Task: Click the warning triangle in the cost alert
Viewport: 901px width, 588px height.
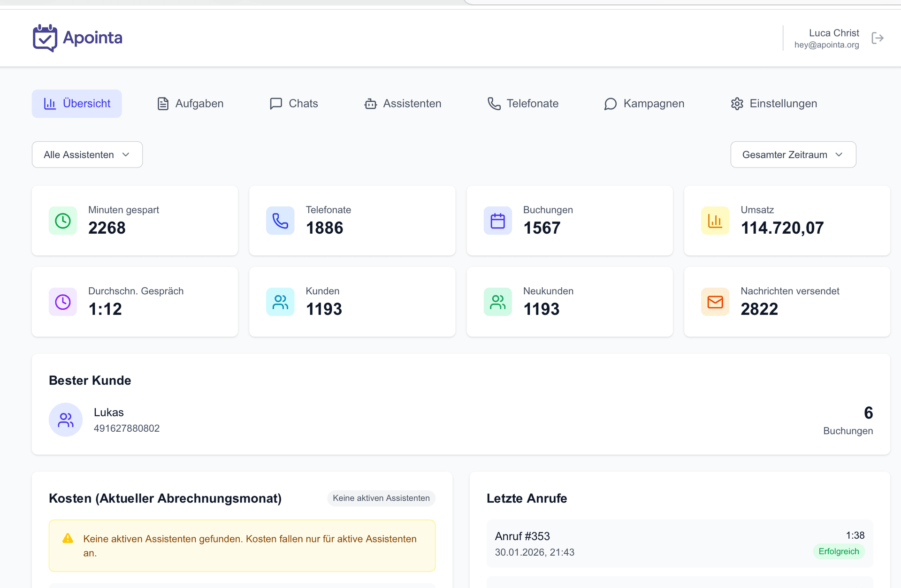Action: [69, 539]
